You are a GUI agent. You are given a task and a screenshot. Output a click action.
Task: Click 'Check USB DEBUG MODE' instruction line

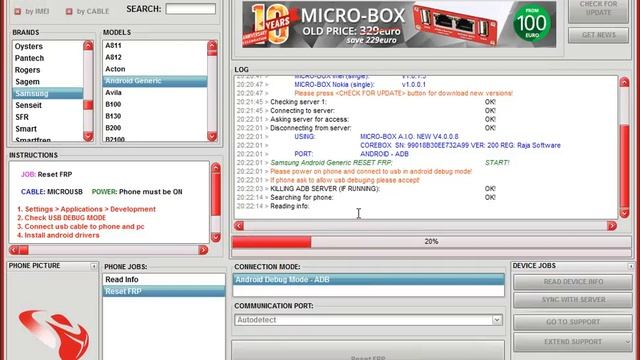61,218
